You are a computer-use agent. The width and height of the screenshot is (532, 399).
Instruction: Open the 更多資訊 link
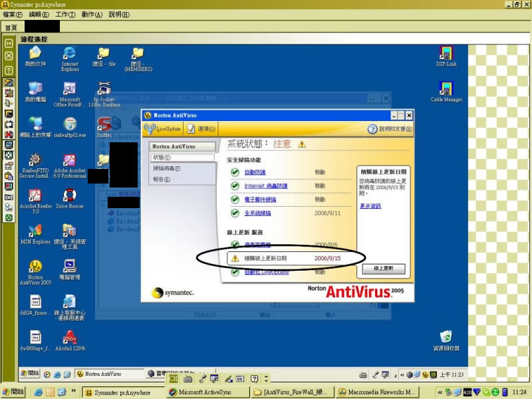[370, 206]
